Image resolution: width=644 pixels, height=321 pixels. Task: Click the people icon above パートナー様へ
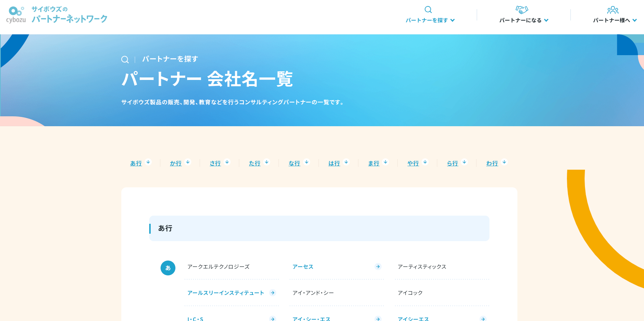(x=613, y=10)
